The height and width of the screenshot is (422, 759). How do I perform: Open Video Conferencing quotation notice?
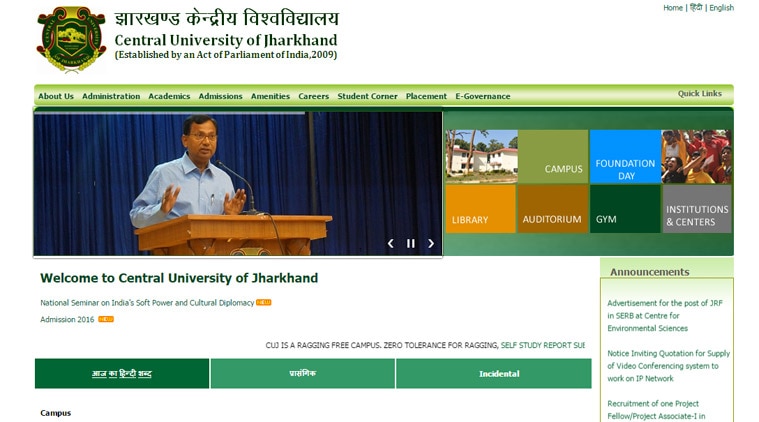tap(668, 366)
